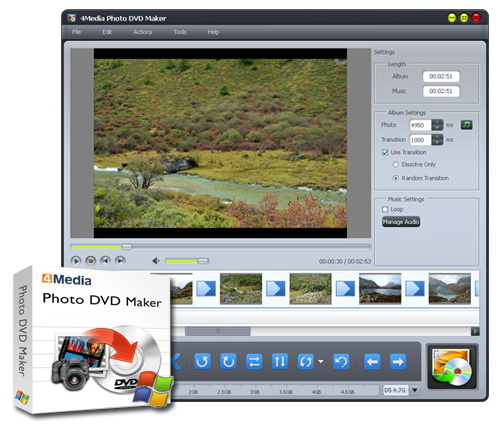Move photo right with right arrow

click(398, 361)
